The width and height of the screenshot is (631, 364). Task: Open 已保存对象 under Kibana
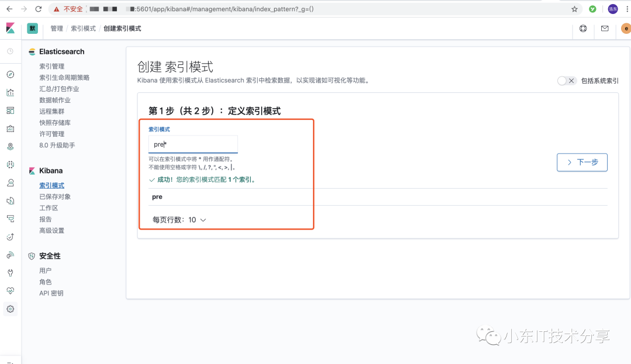point(55,197)
